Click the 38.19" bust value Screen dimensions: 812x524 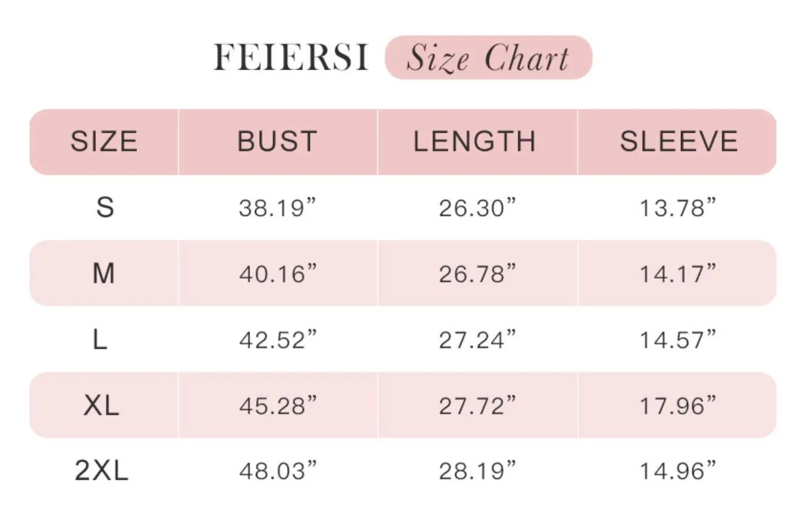click(x=278, y=209)
